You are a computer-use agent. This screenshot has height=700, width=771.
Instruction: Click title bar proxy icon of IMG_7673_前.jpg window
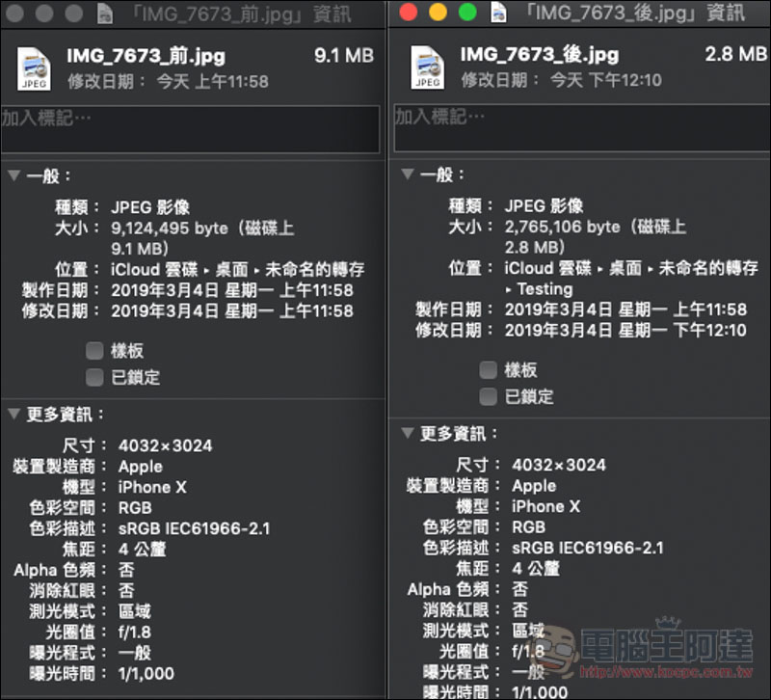105,13
